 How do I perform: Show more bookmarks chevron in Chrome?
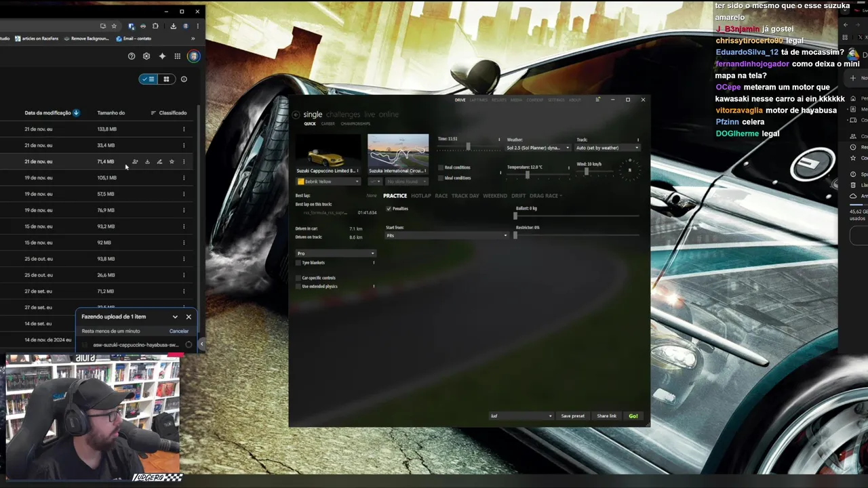point(193,39)
